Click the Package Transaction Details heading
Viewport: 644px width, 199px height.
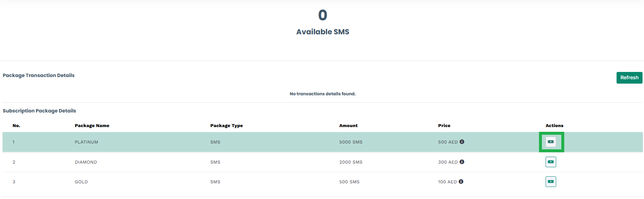(x=38, y=75)
